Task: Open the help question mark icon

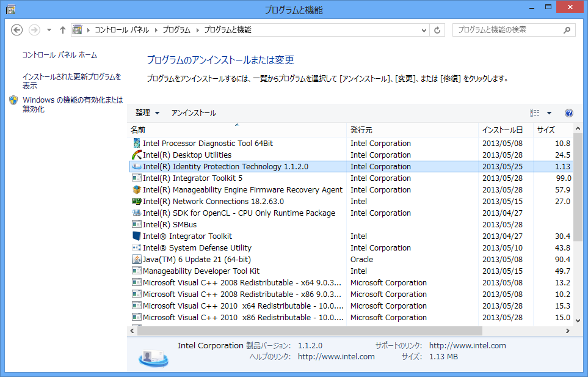Action: pyautogui.click(x=569, y=113)
